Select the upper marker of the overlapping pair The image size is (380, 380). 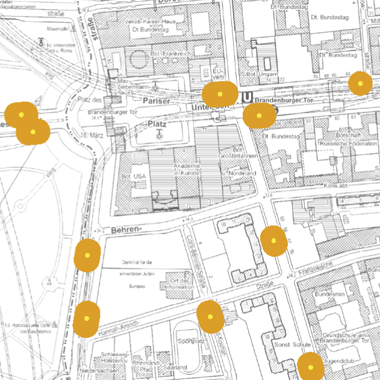pyautogui.click(x=21, y=115)
